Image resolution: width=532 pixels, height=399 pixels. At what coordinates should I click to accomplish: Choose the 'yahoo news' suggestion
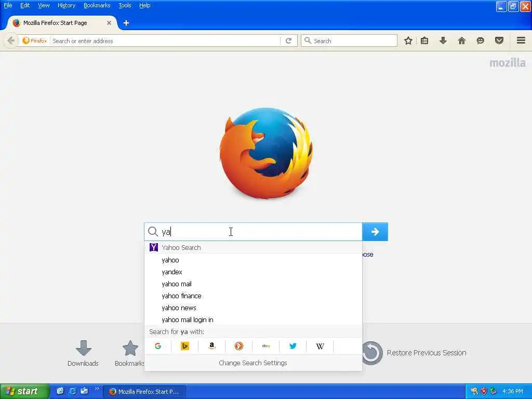[x=254, y=308]
